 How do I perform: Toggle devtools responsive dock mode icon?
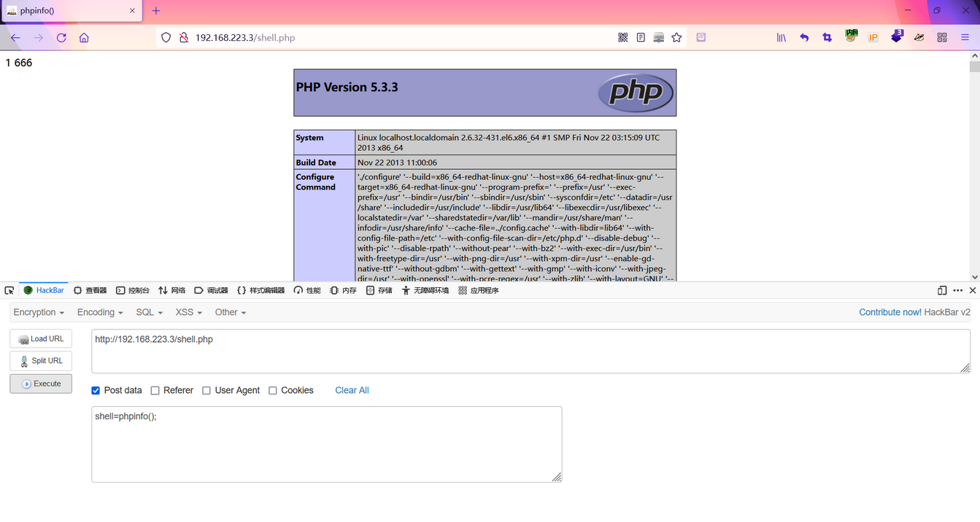(942, 290)
